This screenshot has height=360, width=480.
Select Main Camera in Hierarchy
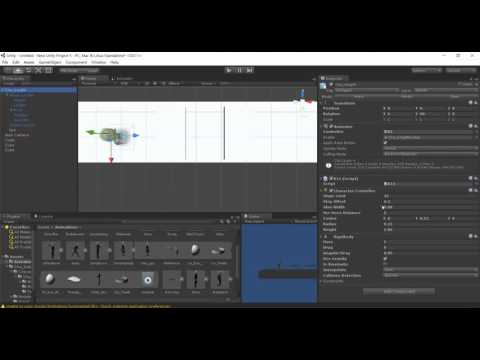coord(17,135)
